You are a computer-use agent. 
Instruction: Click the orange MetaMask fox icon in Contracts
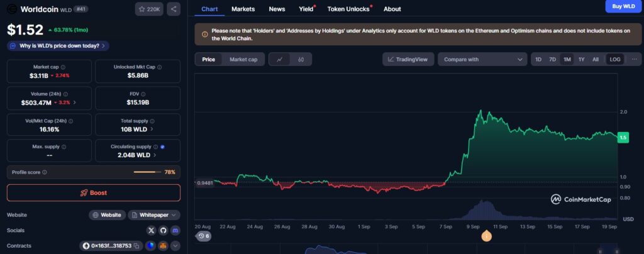pos(163,246)
